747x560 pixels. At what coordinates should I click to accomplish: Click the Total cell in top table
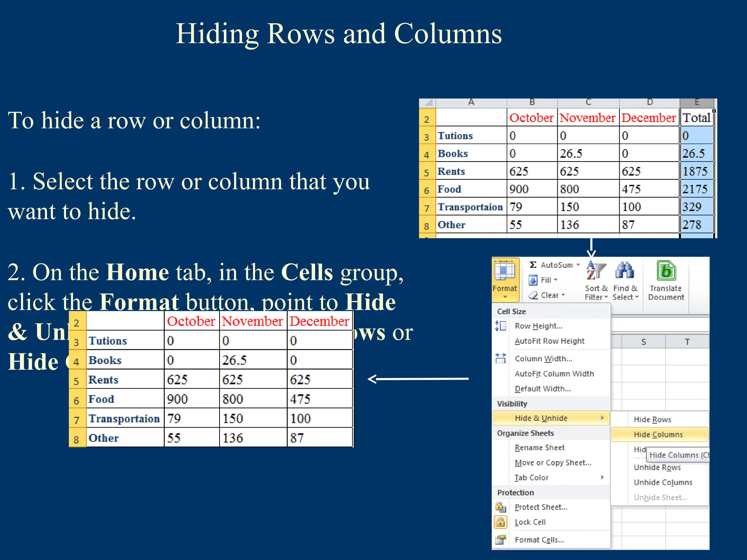pos(697,117)
